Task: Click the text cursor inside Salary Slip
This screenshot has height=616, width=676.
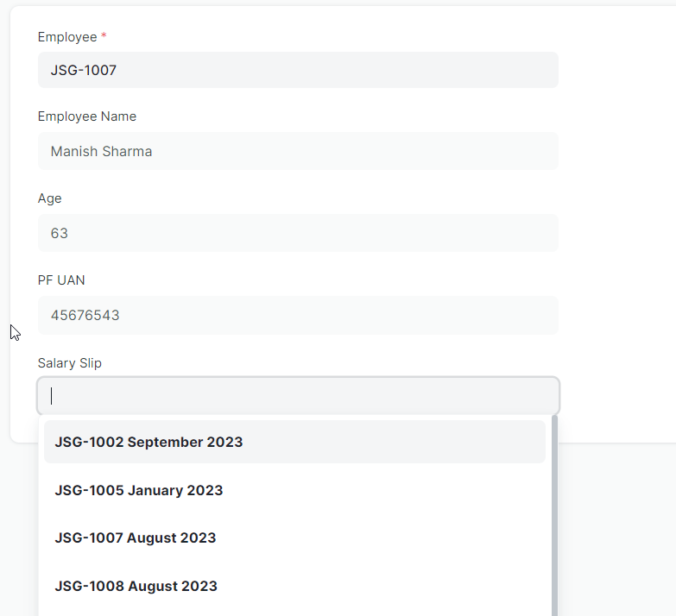Action: pos(51,396)
